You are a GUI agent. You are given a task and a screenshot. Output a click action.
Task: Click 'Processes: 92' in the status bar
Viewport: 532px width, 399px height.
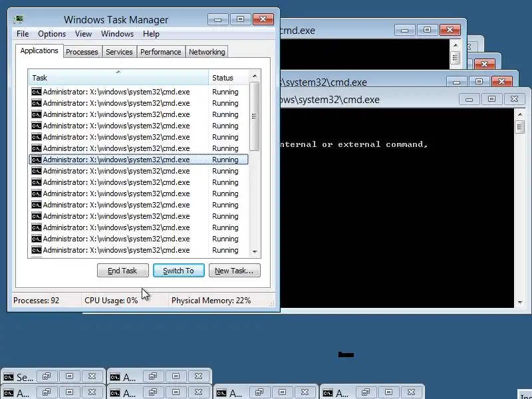click(37, 301)
